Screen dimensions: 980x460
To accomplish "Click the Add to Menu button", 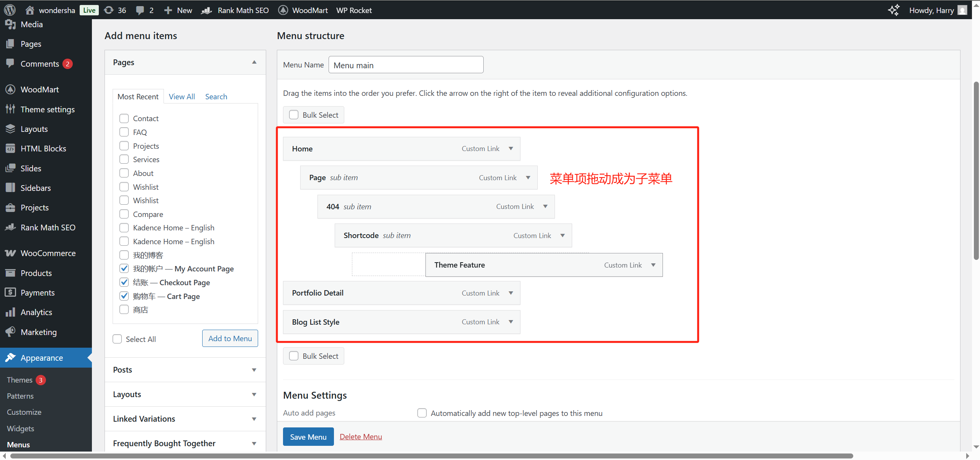I will tap(229, 338).
